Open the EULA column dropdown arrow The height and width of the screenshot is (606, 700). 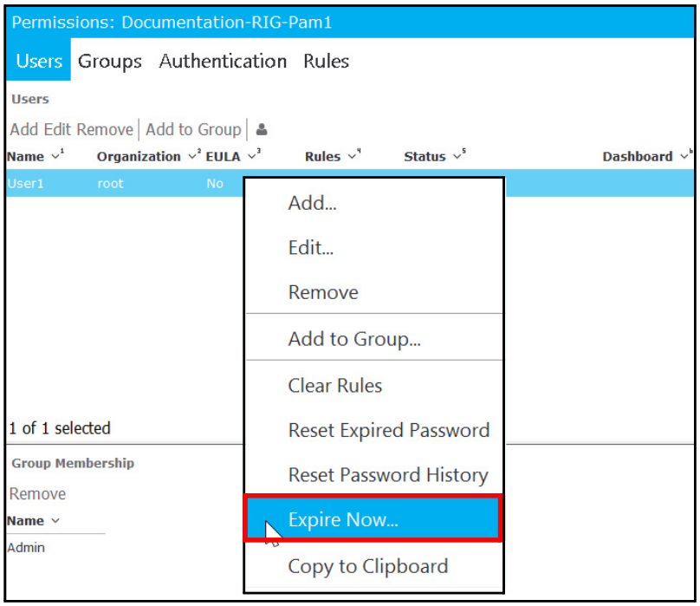click(x=252, y=156)
